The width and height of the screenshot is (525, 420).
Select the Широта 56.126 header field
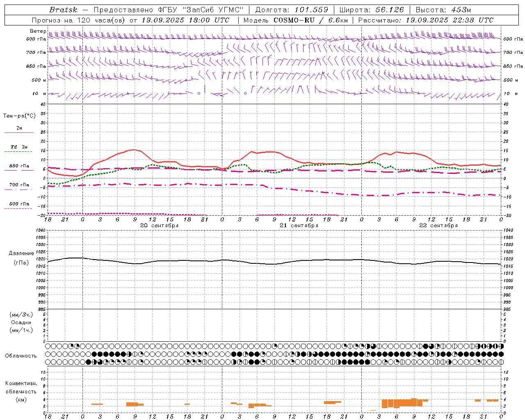372,10
